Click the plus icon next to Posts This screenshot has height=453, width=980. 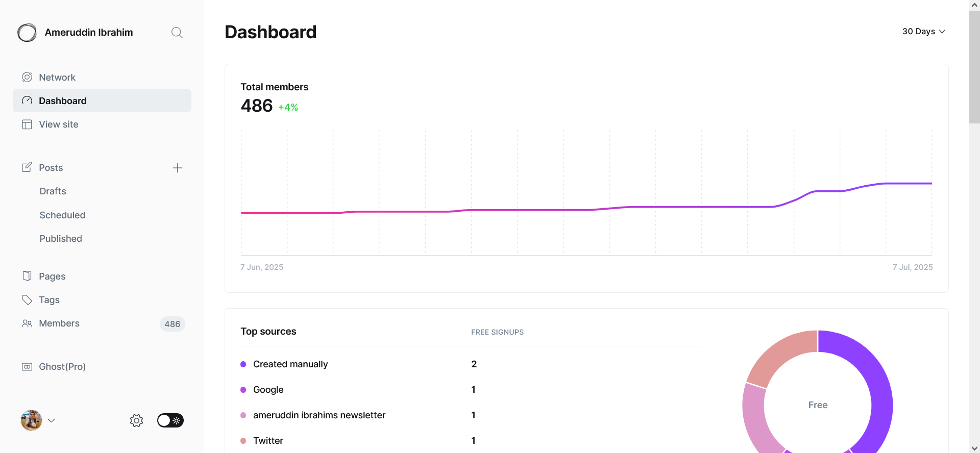coord(178,168)
